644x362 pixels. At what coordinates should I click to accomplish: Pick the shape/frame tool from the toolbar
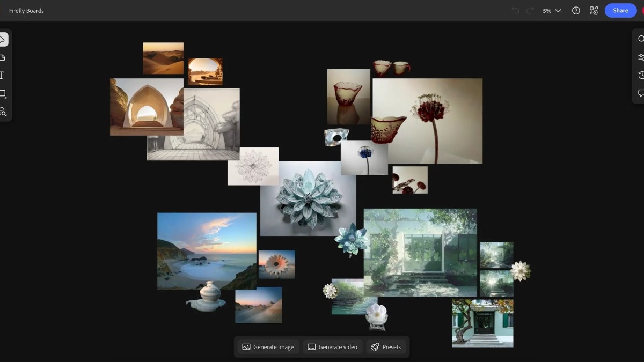coord(3,93)
